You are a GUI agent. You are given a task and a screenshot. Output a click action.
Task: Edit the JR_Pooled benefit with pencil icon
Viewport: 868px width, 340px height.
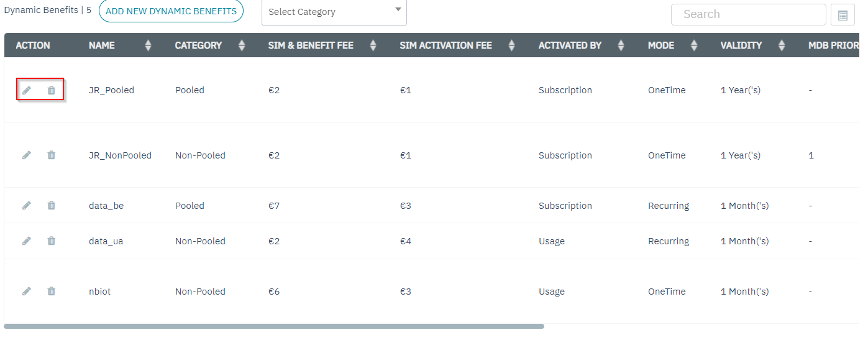27,90
